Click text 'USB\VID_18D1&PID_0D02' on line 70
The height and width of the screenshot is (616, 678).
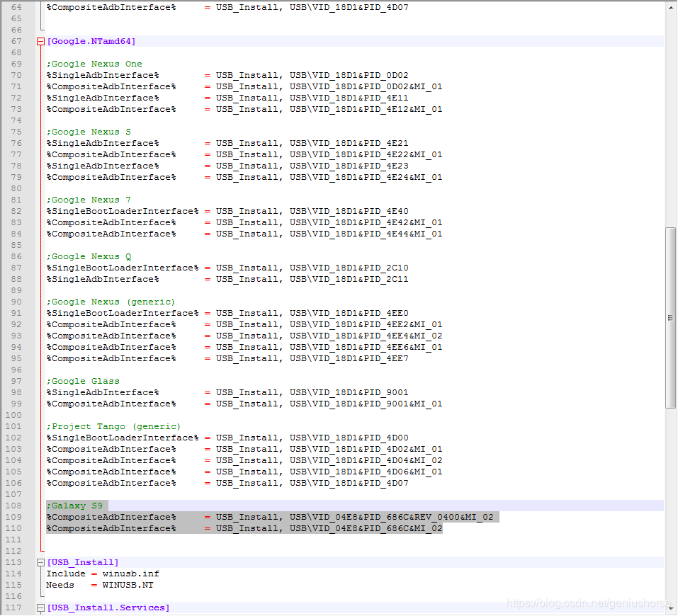pyautogui.click(x=349, y=75)
